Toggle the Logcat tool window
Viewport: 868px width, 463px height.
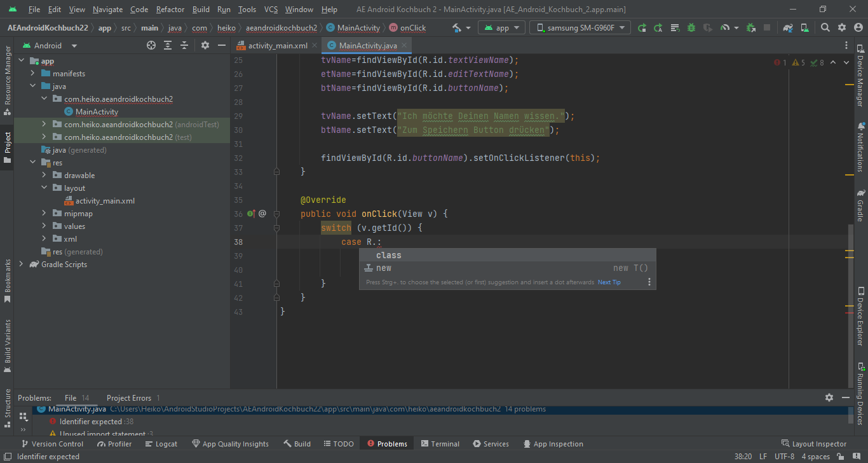click(161, 444)
